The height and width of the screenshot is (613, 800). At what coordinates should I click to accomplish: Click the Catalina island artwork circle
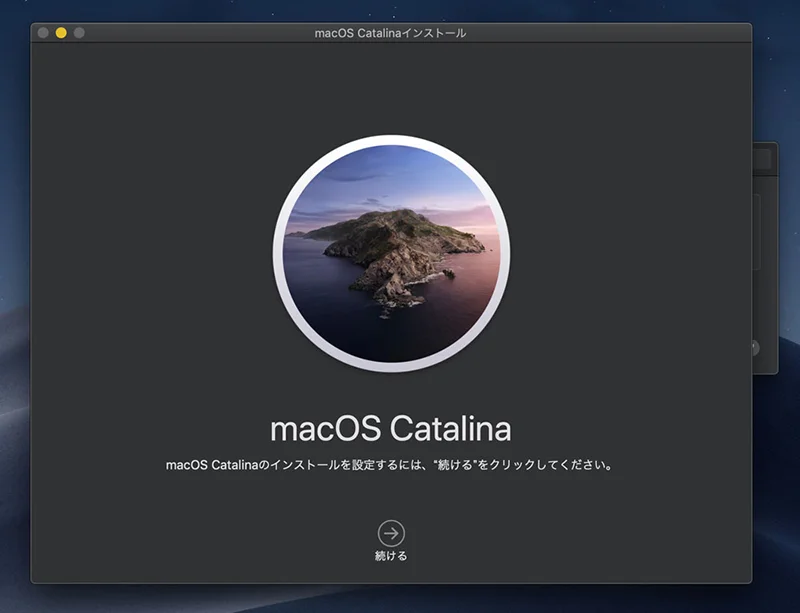(391, 255)
